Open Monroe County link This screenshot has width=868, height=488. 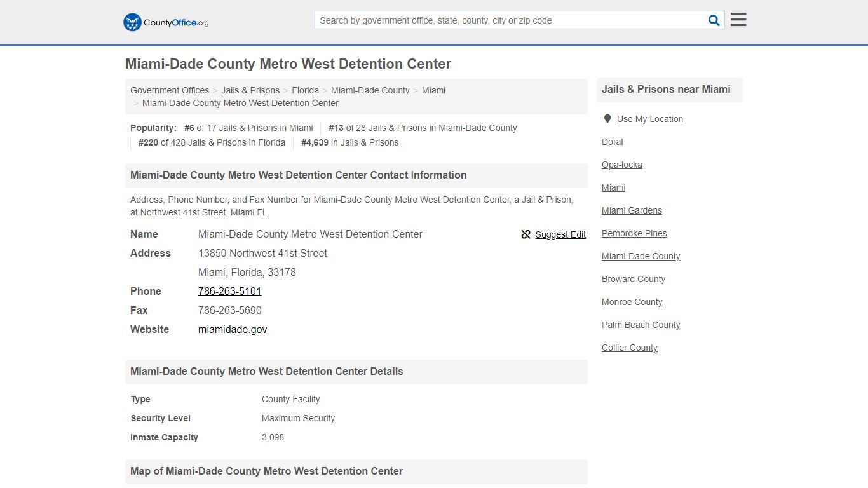coord(632,302)
